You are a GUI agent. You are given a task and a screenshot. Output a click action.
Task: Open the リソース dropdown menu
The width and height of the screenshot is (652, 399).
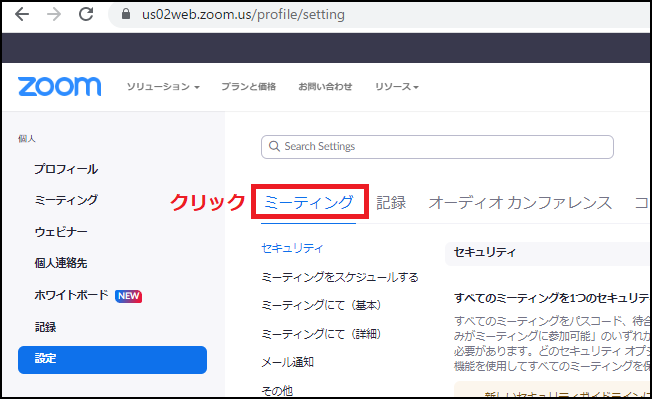point(397,86)
